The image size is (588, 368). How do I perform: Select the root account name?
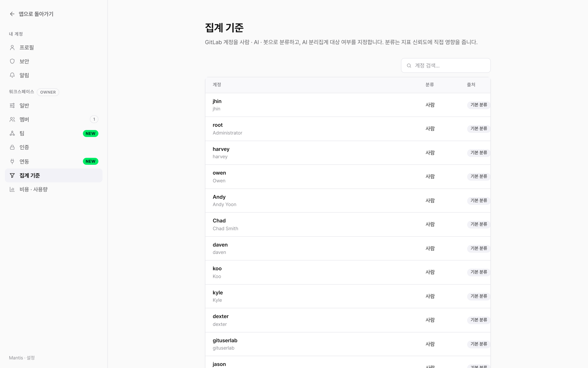click(x=217, y=125)
